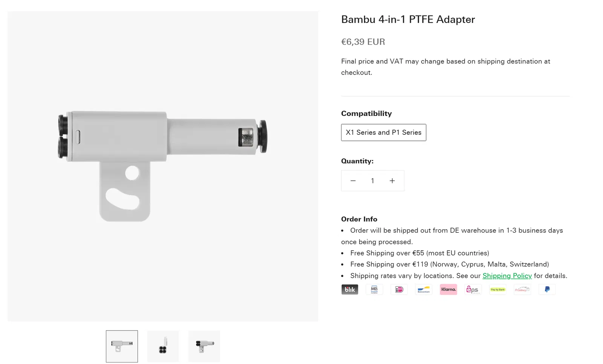The height and width of the screenshot is (364, 603).
Task: Open the Shipping Policy link
Action: point(507,276)
